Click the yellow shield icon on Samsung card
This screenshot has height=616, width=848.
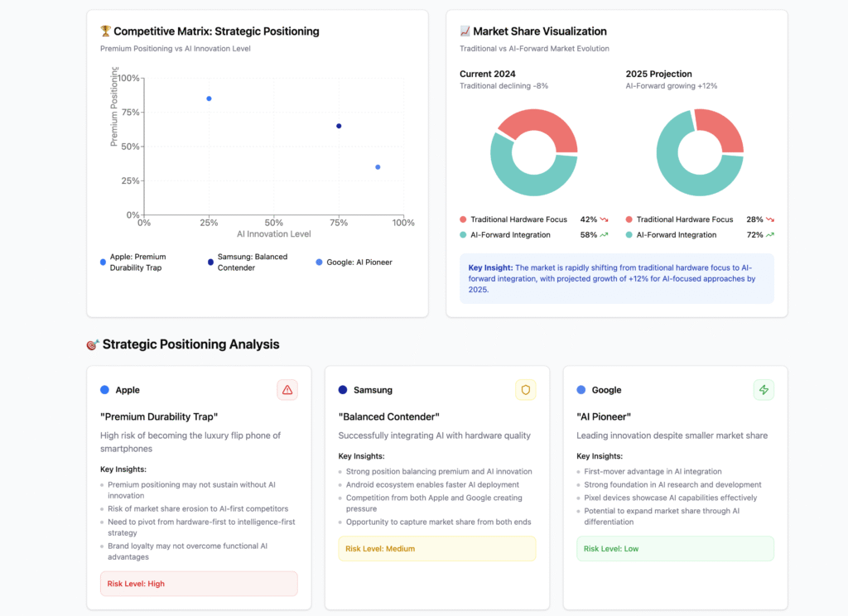click(525, 390)
